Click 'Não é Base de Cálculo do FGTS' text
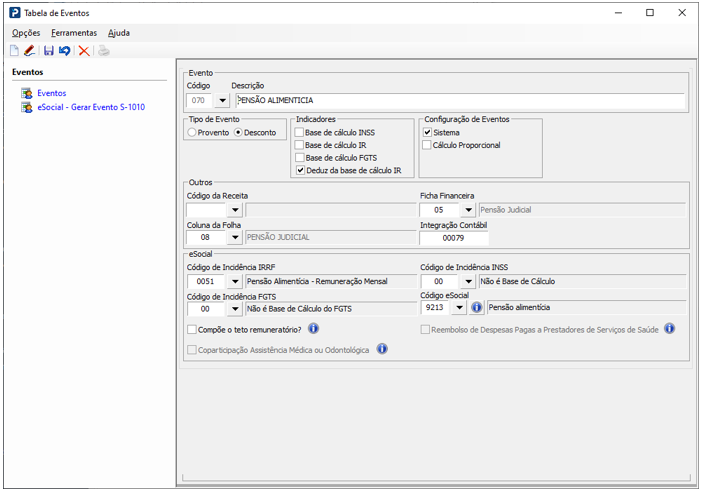Image resolution: width=702 pixels, height=490 pixels. [299, 309]
